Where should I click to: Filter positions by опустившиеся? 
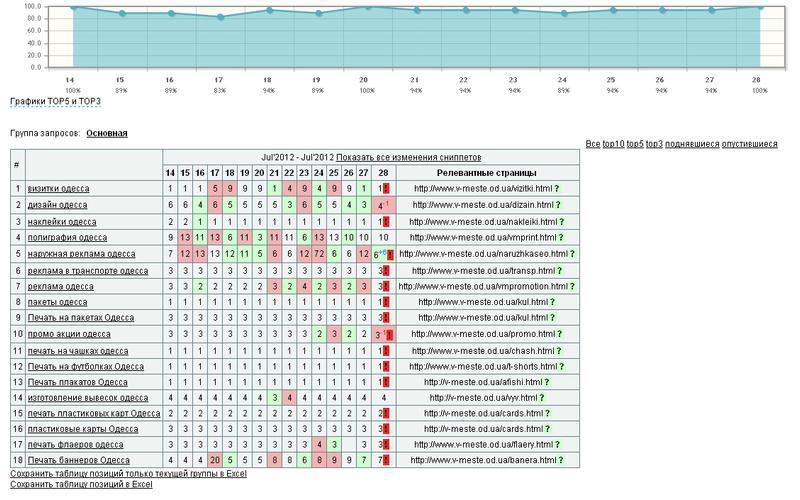[749, 144]
